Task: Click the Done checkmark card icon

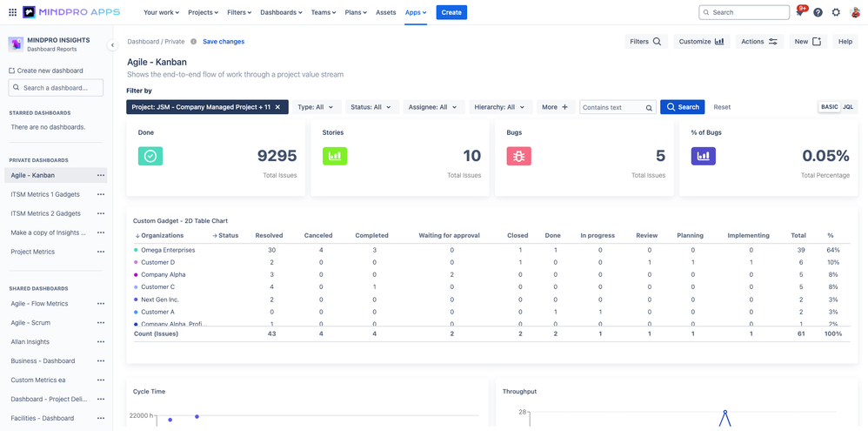Action: click(x=150, y=156)
